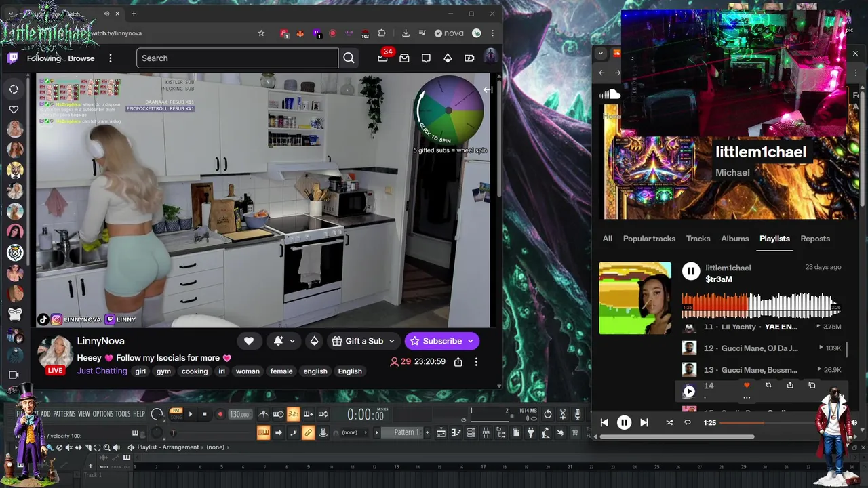Open stream more options three dots beside share
Viewport: 868px width, 488px height.
[476, 362]
